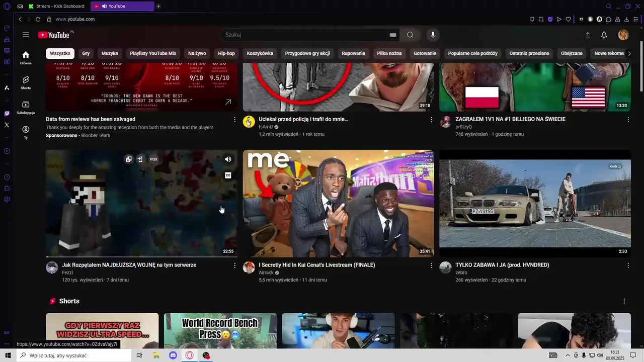Open Główna in the YouTube sidebar

pos(26,58)
